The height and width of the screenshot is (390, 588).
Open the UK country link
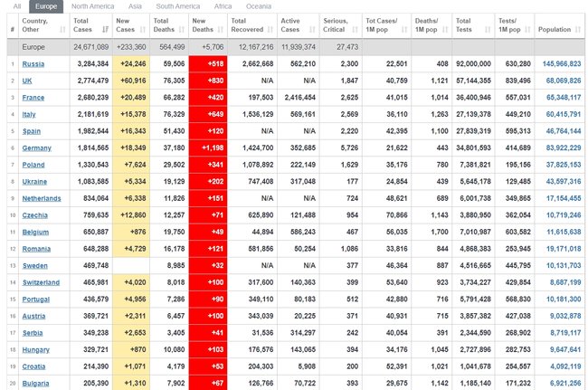27,81
